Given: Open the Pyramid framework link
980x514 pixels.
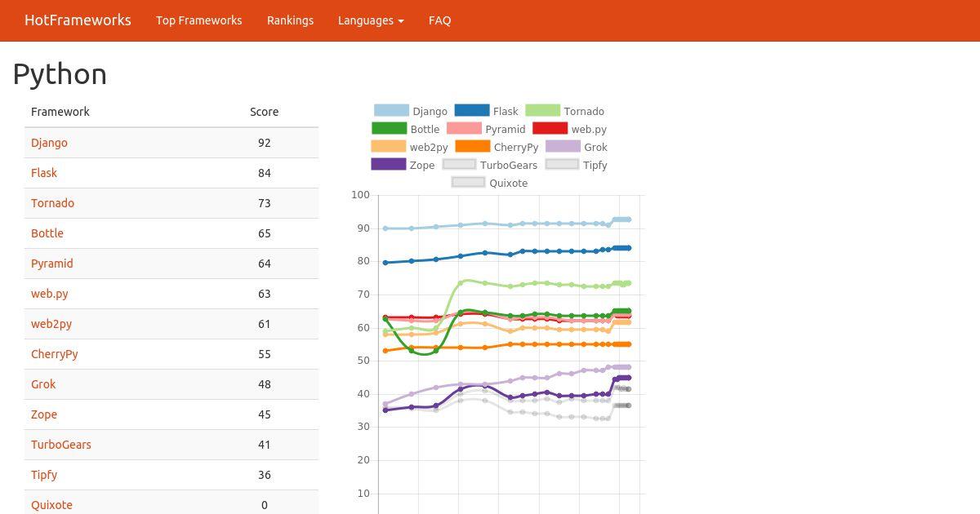Looking at the screenshot, I should tap(52, 264).
